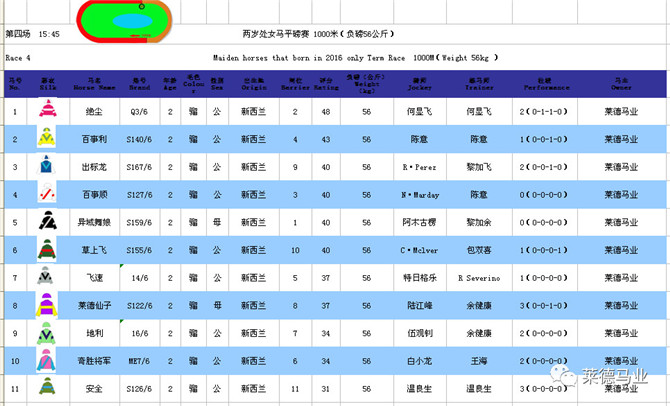Click horse name cell '出标龙'
The image size is (670, 406).
pyautogui.click(x=94, y=167)
